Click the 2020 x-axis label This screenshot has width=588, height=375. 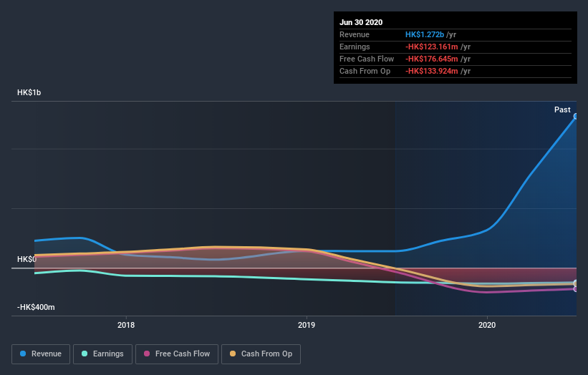487,325
